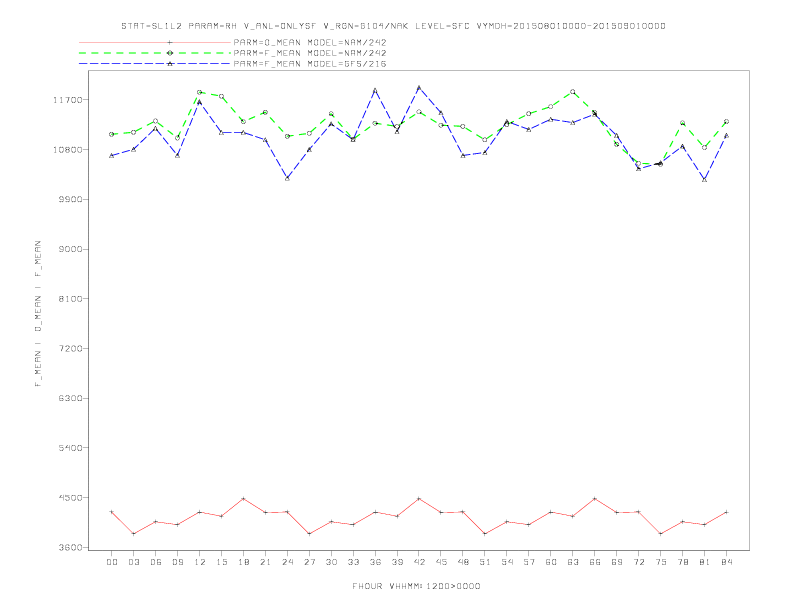Click x-axis forecast hour label 48
Viewport: 792px width, 612px height.
(x=463, y=562)
